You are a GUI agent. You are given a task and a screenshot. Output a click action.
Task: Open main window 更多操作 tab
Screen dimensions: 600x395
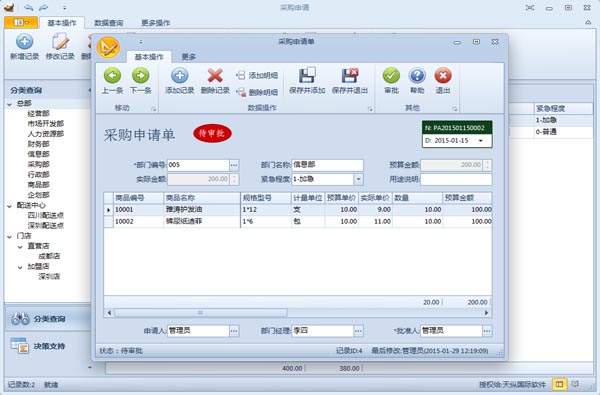click(156, 23)
